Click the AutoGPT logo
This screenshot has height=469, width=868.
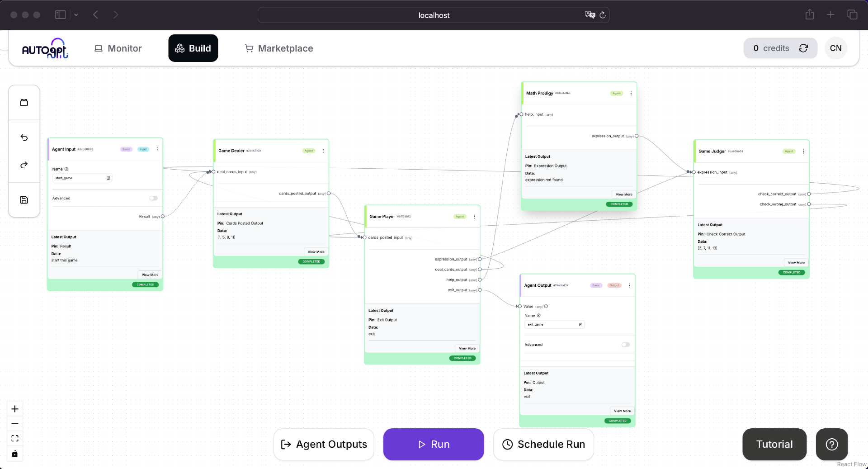(x=45, y=48)
